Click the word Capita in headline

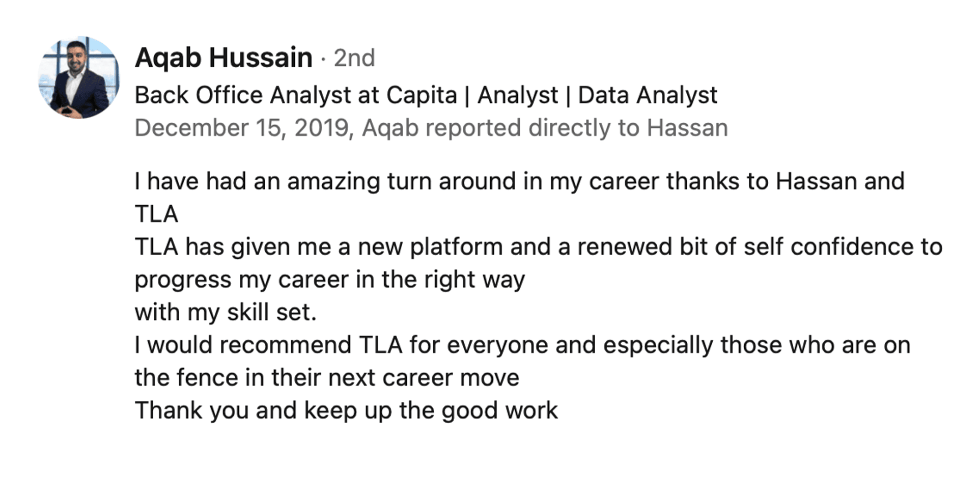[x=422, y=96]
